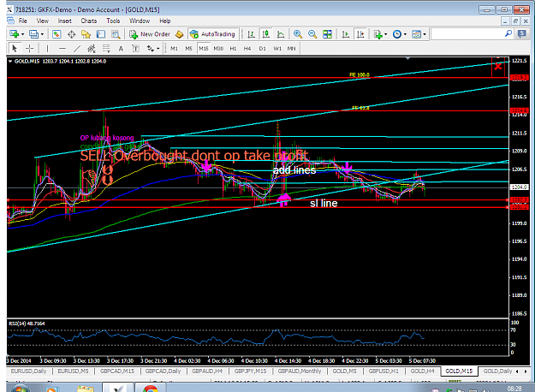Open the Windows Start button
The image size is (535, 392).
click(x=20, y=389)
